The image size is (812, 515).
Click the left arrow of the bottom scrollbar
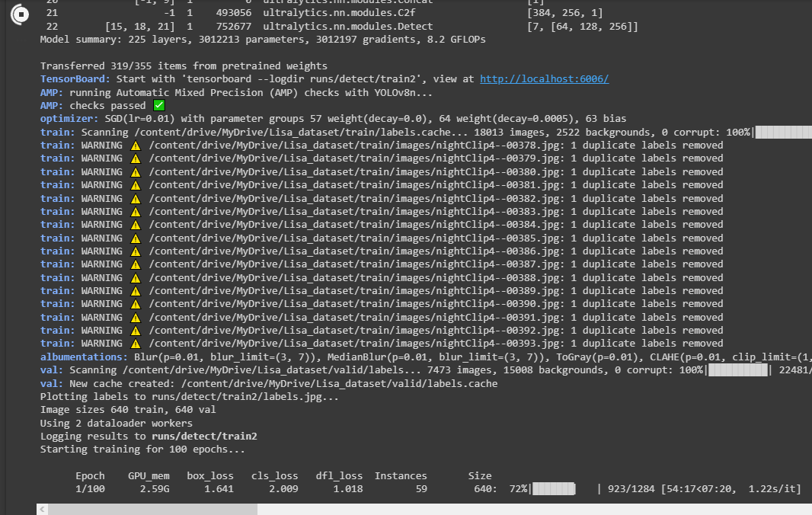(x=42, y=508)
